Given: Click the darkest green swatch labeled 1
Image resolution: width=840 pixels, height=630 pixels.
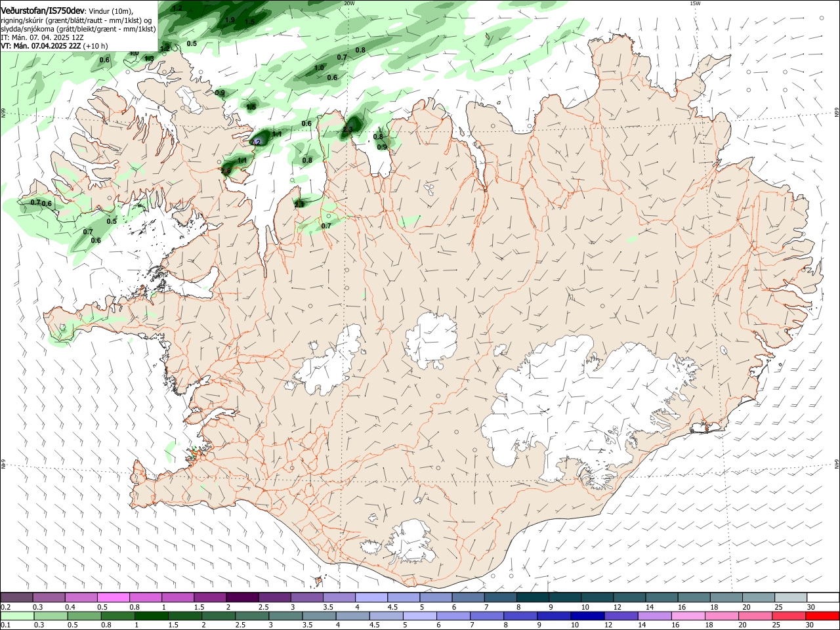Looking at the screenshot, I should (152, 616).
